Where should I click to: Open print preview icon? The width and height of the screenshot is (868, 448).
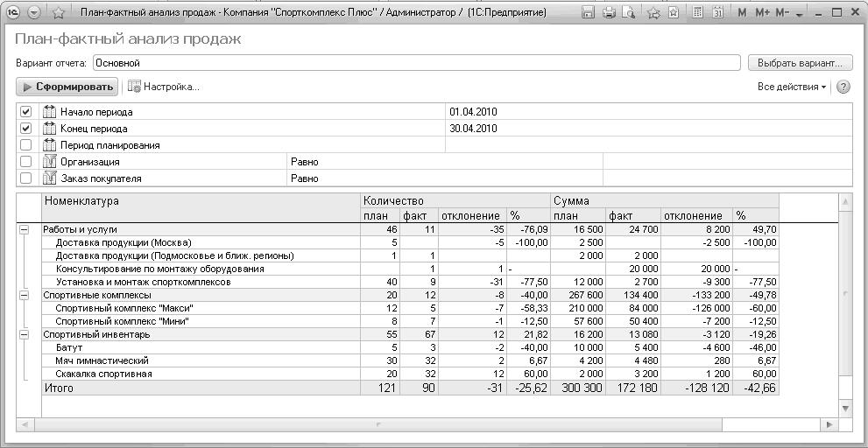[628, 12]
